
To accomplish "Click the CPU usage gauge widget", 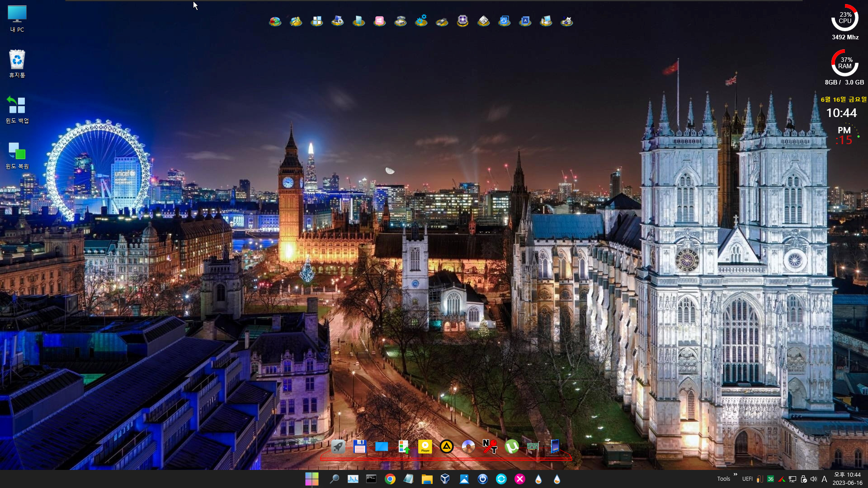I will point(844,18).
